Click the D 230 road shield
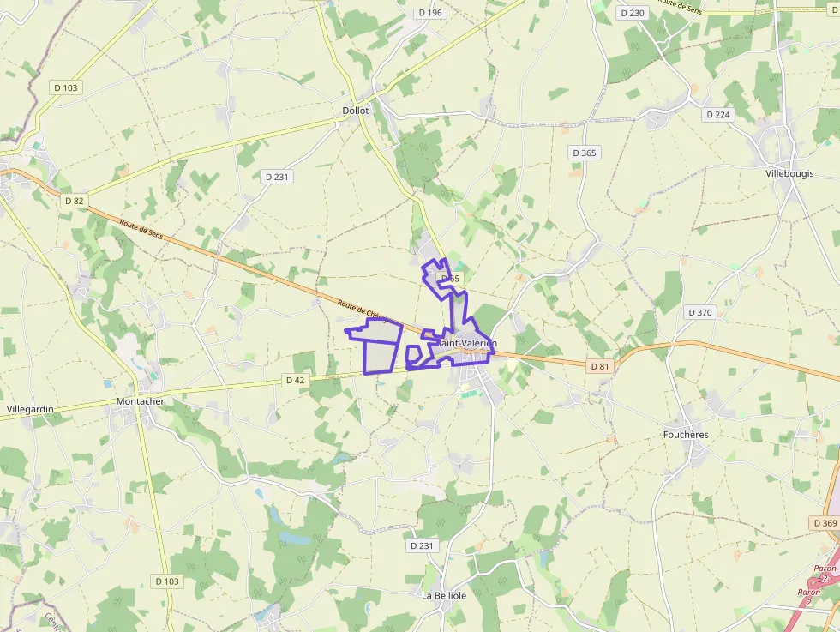The height and width of the screenshot is (632, 840). [x=633, y=13]
